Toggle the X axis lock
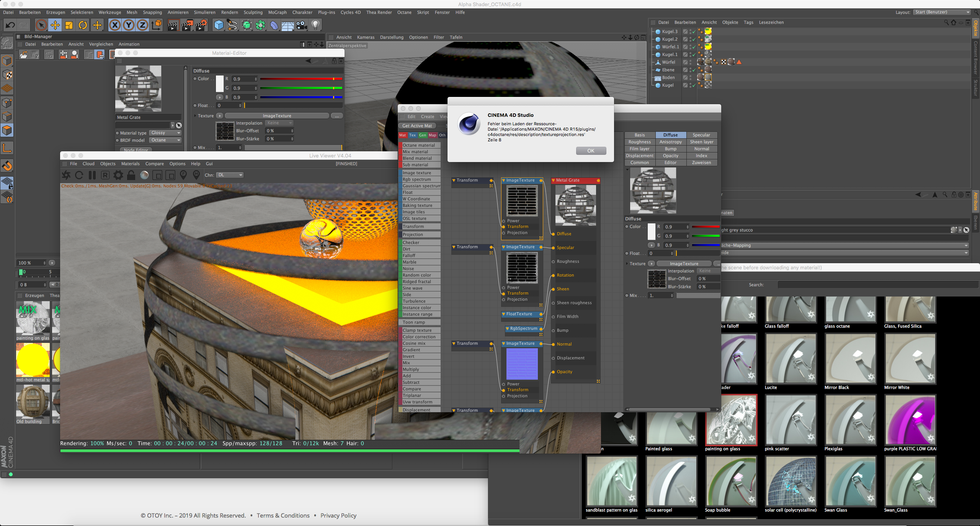Viewport: 980px width, 526px height. click(114, 25)
